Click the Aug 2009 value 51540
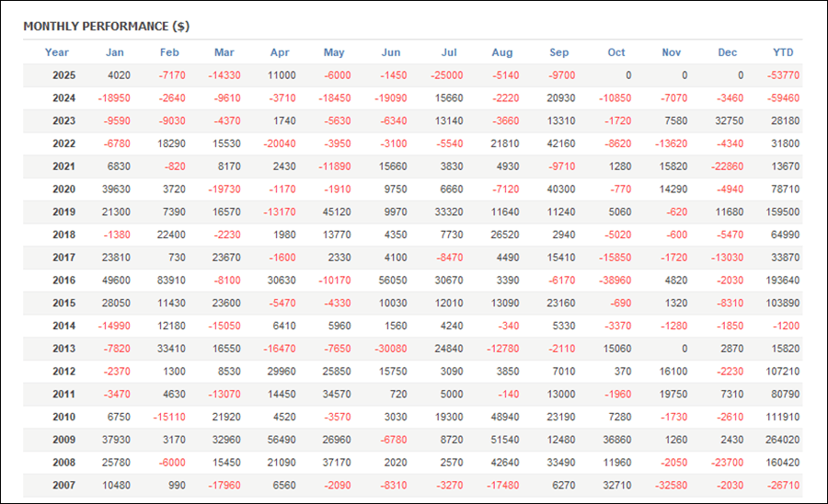The height and width of the screenshot is (504, 828). [x=505, y=440]
